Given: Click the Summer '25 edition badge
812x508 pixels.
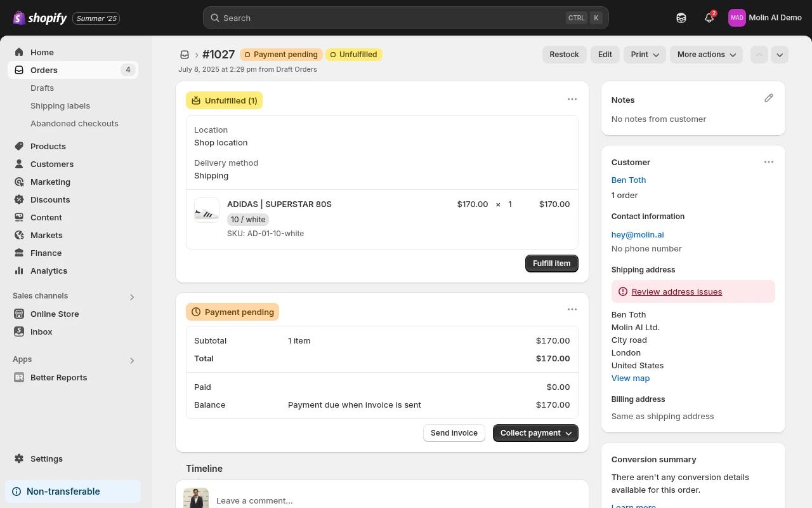Looking at the screenshot, I should pyautogui.click(x=96, y=18).
